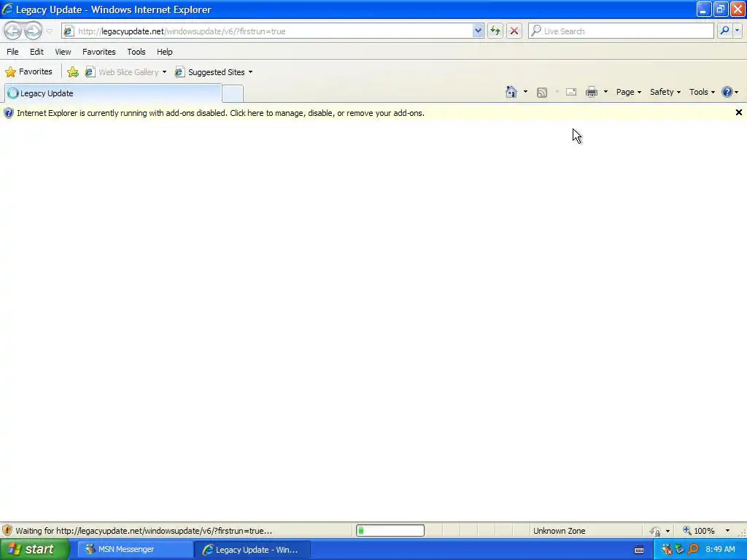The height and width of the screenshot is (560, 747).
Task: Click the Waiting for legacyupdate.net status text
Action: (144, 531)
